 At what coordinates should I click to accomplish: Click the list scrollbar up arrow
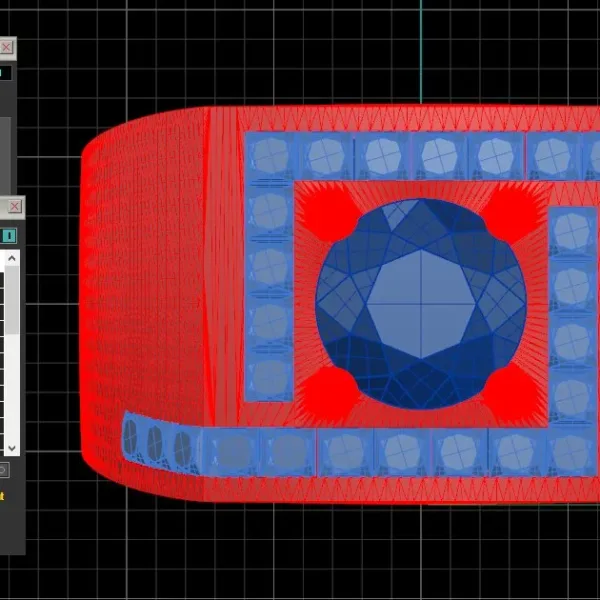12,258
